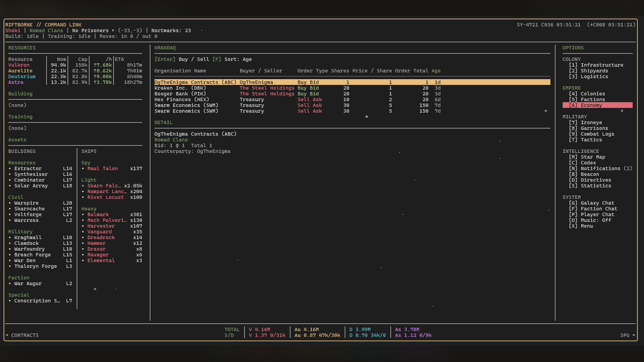Viewport: 644px width, 362px height.
Task: Select the Maul Talon x137 ship
Action: (x=112, y=169)
